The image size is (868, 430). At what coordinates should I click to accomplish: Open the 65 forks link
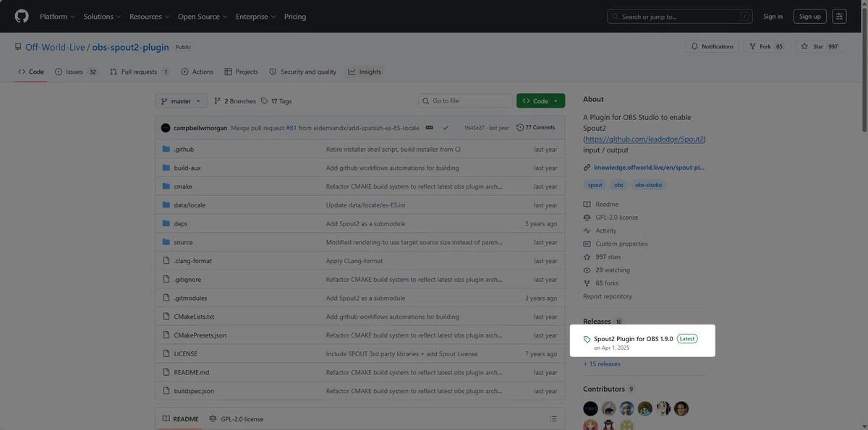coord(607,283)
